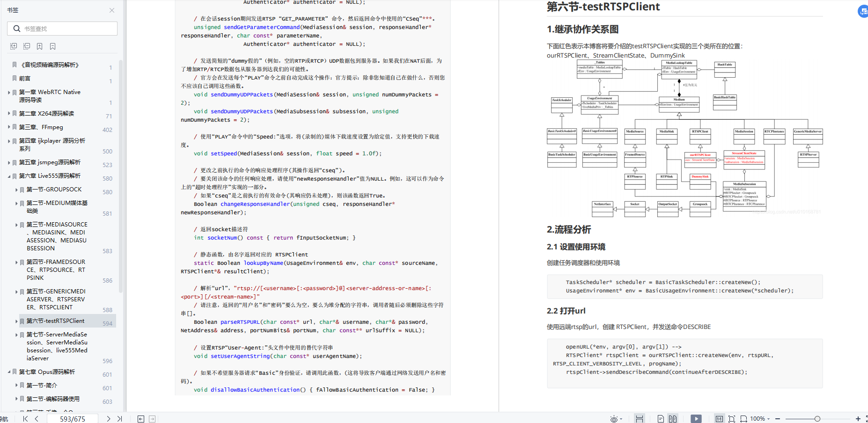
Task: Expand 第六节-testRTSPClient bookmark arrow
Action: click(16, 321)
